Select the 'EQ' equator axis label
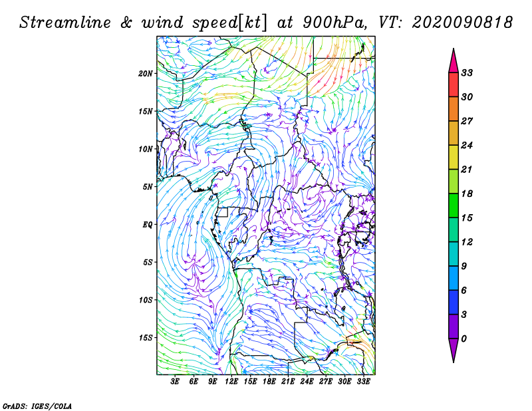The height and width of the screenshot is (411, 532). [147, 225]
